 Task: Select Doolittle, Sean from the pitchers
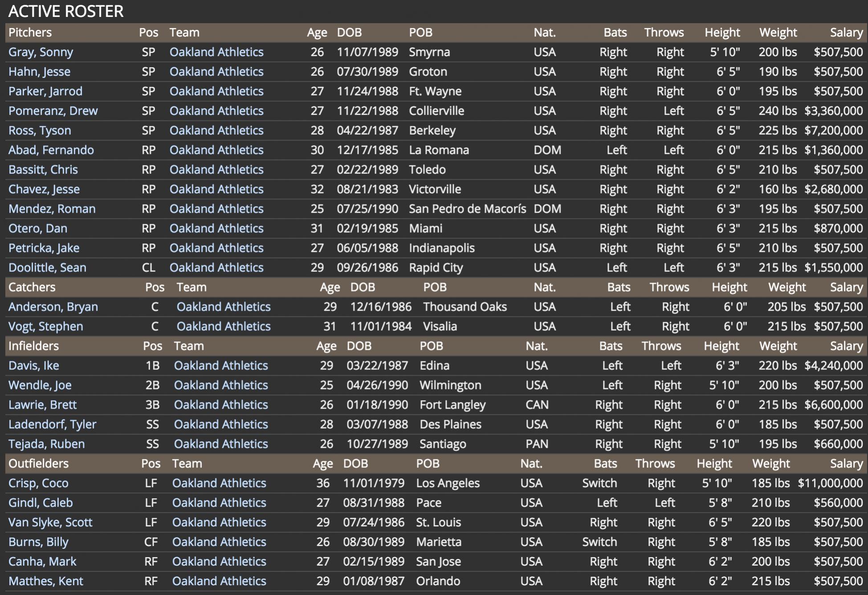tap(47, 268)
